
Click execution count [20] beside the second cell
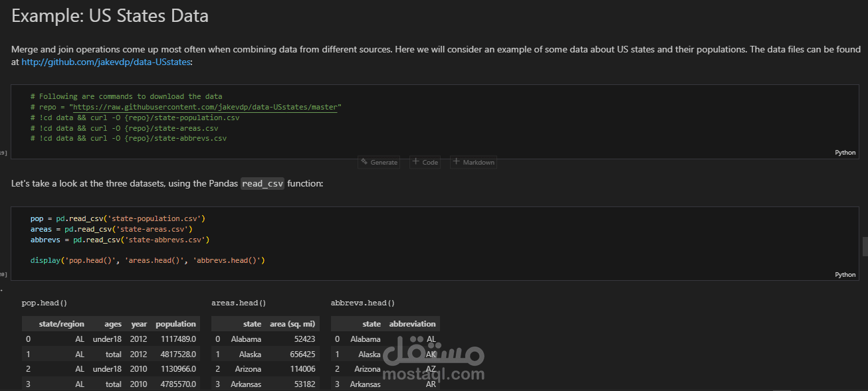[x=3, y=274]
